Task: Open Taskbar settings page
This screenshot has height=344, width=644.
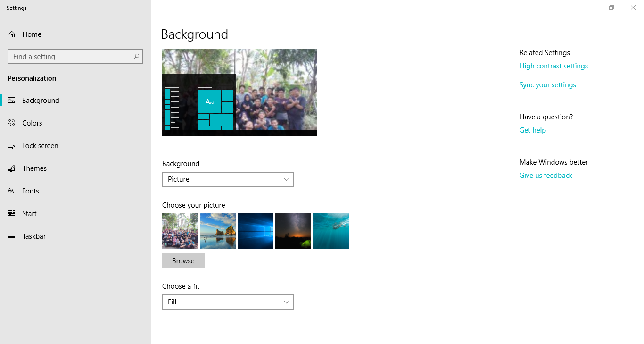Action: (x=75, y=236)
